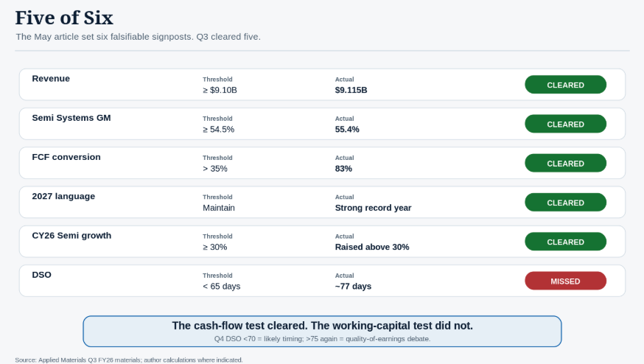Select the Semi Systems GM label
The height and width of the screenshot is (364, 644).
point(71,118)
